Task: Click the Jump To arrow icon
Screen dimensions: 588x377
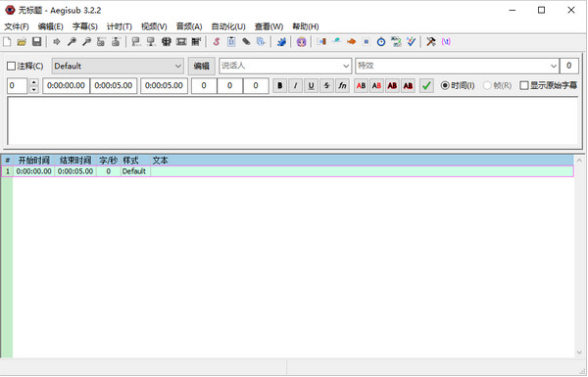Action: (57, 41)
